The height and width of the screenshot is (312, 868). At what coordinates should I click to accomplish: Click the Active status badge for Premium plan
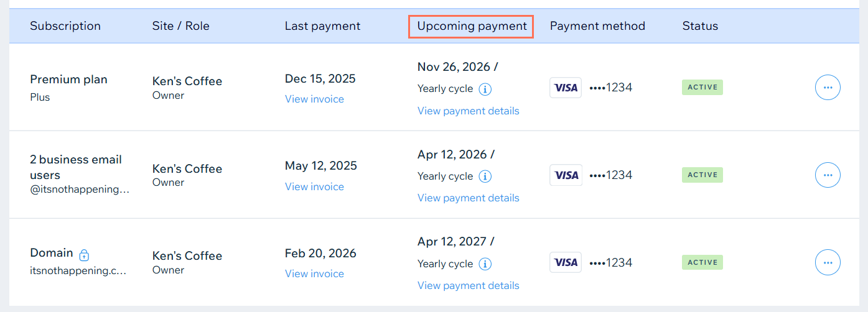[x=702, y=88]
